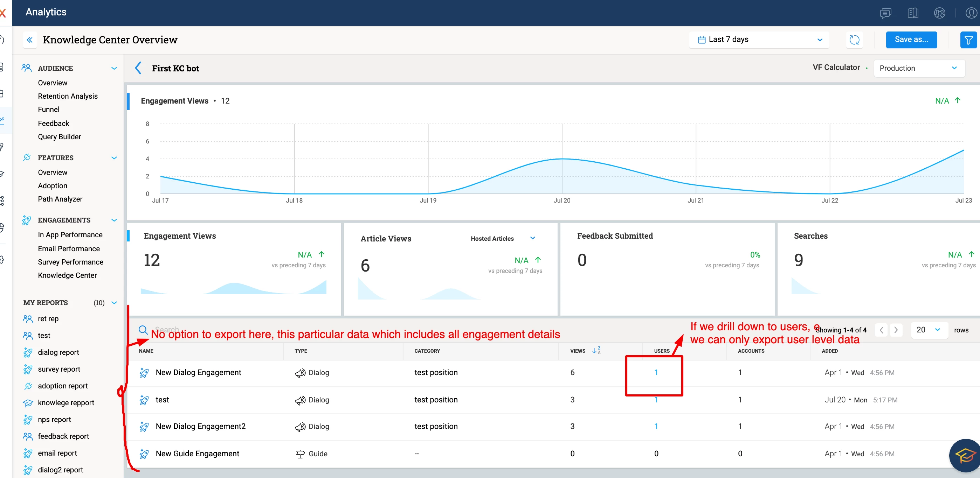980x478 pixels.
Task: Open the Last 7 days date dropdown
Action: click(759, 40)
